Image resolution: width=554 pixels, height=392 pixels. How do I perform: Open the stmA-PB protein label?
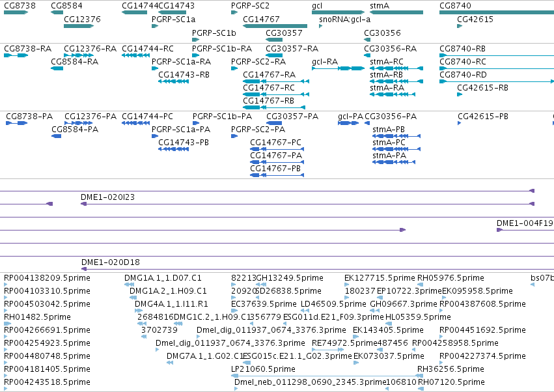point(389,130)
